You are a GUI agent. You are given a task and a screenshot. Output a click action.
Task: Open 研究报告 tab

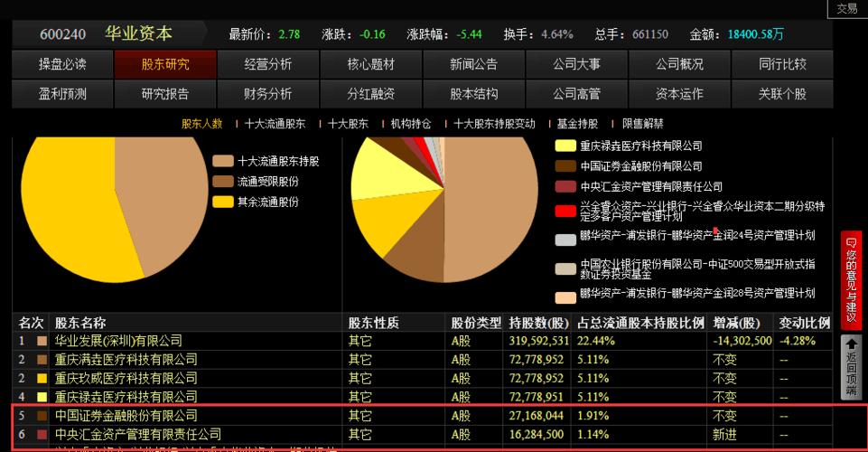click(165, 94)
